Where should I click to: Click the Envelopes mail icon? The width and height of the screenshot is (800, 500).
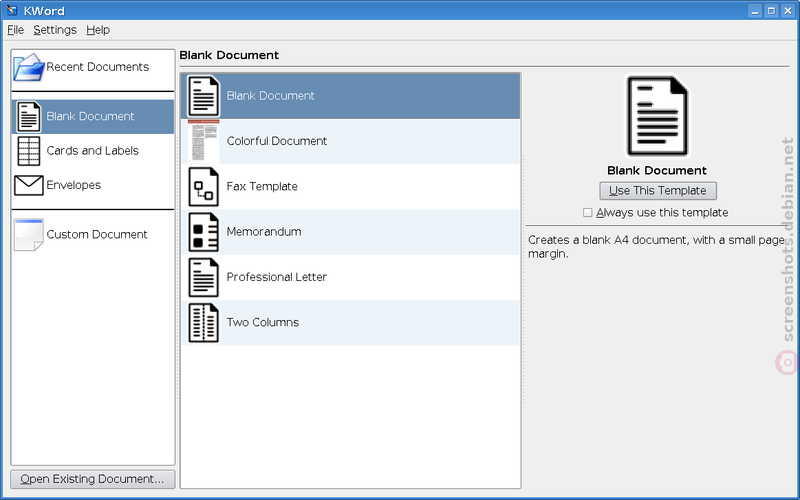29,185
